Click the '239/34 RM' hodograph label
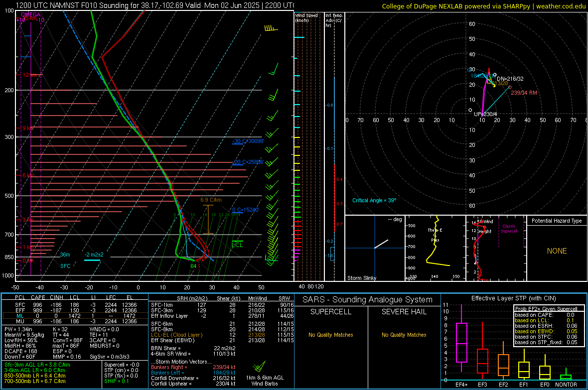The height and width of the screenshot is (390, 588). [524, 93]
